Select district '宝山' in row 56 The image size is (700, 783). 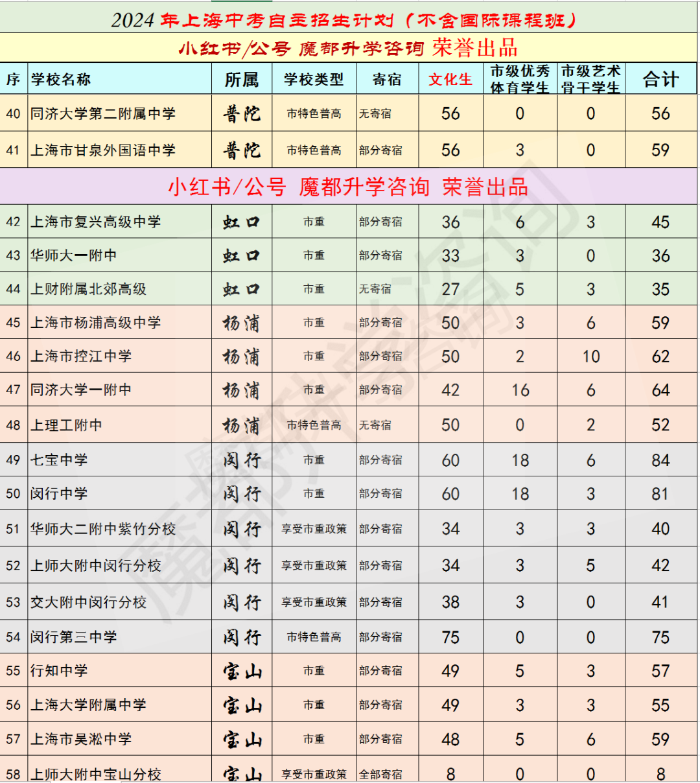242,705
